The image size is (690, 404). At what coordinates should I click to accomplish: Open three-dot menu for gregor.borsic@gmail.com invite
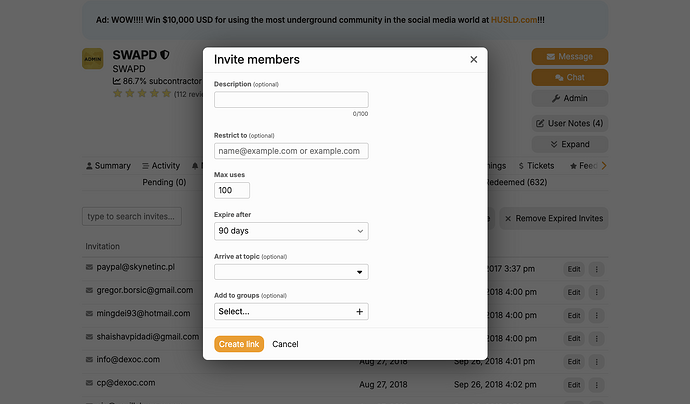tap(596, 292)
